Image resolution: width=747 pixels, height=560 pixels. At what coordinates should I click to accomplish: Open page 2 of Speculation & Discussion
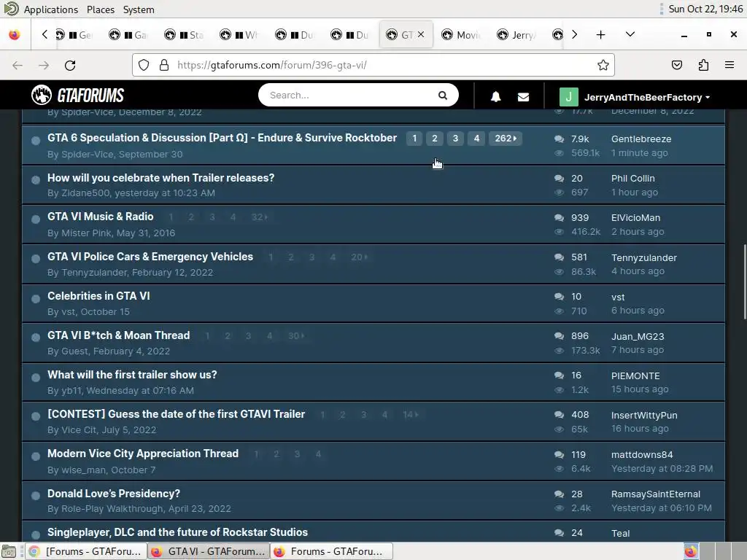tap(435, 138)
